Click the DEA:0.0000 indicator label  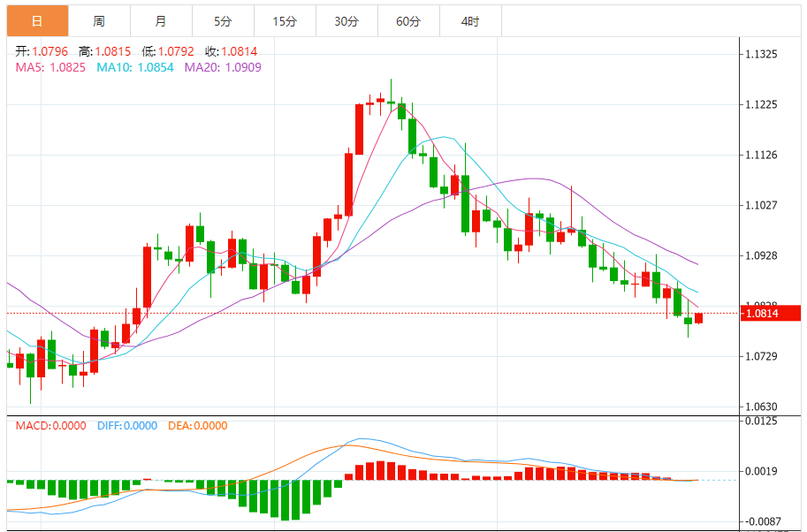[198, 426]
